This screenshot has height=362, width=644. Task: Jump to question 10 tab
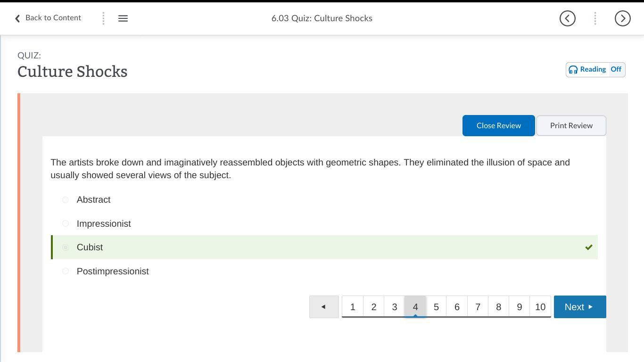(540, 307)
